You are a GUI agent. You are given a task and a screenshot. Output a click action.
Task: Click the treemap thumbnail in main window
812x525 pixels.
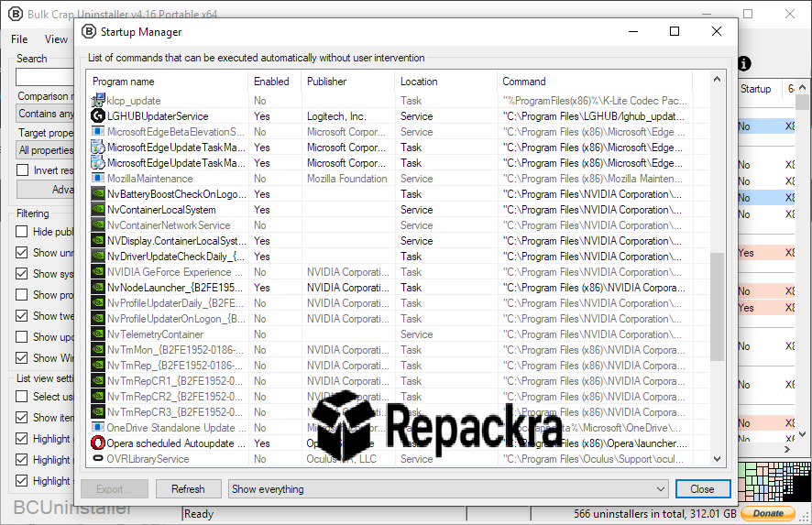tap(774, 483)
